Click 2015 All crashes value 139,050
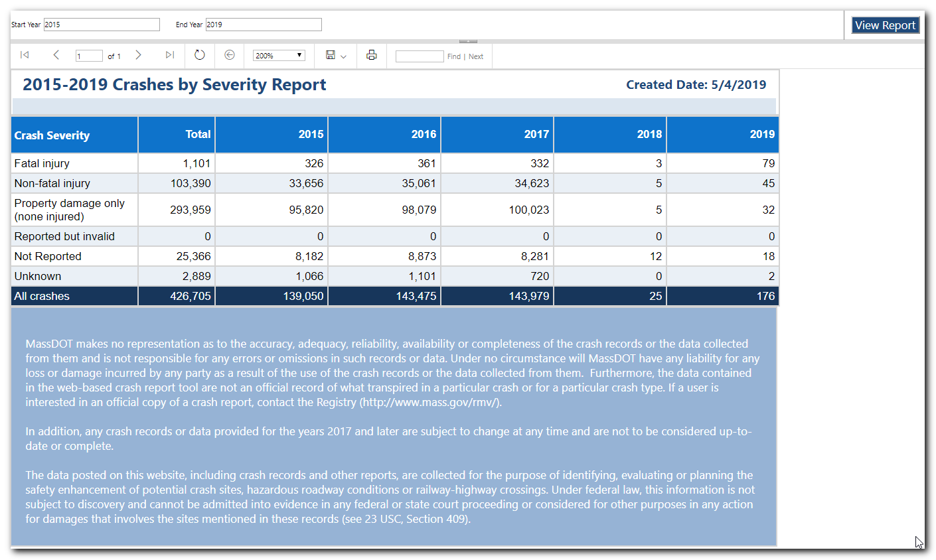936x560 pixels. 303,296
